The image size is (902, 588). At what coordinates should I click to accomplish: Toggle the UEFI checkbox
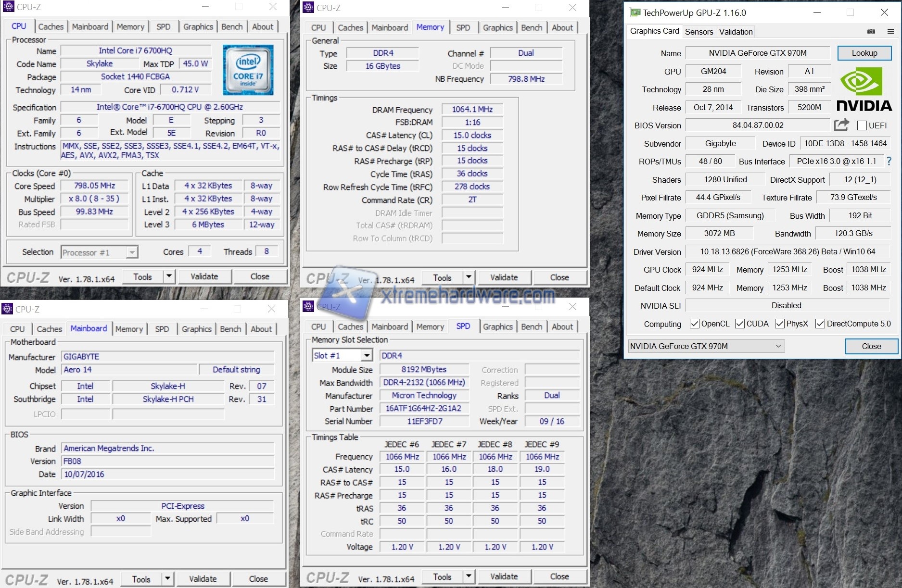pyautogui.click(x=862, y=125)
